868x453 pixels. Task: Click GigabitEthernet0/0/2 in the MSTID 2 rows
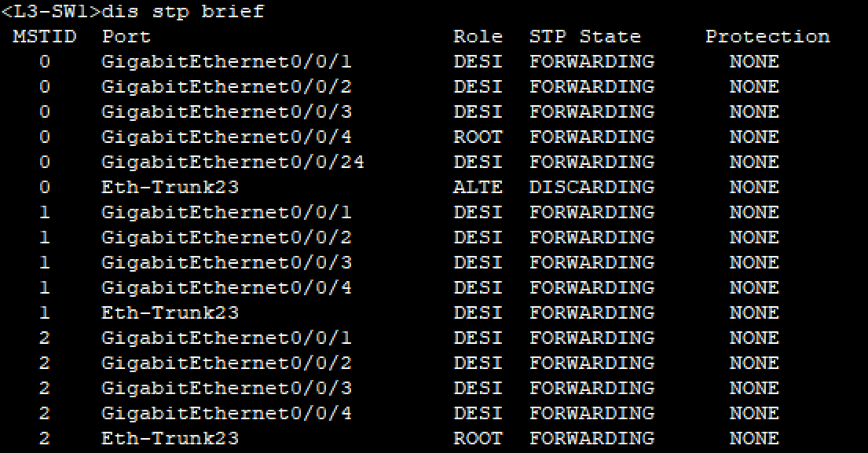226,363
